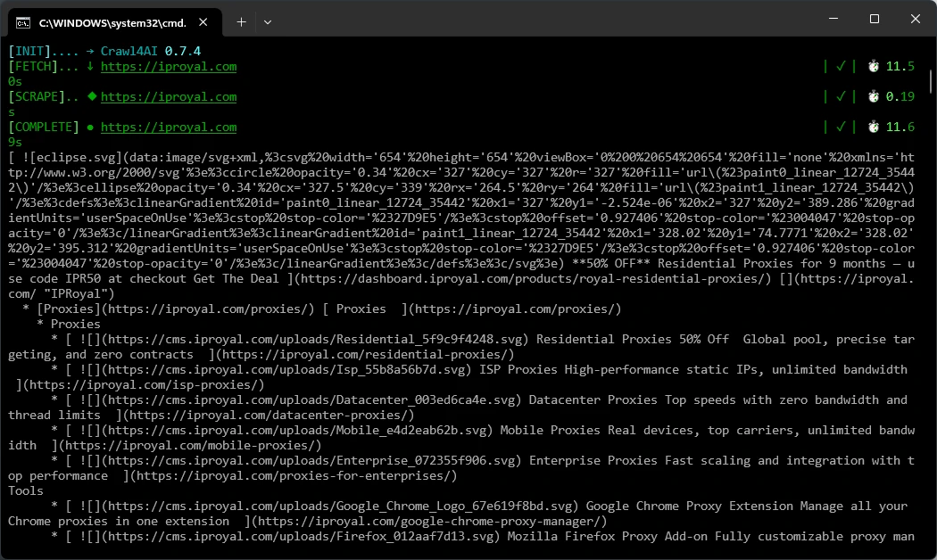Viewport: 937px width, 560px height.
Task: Open the iproyal.com link on the COMPLETE line
Action: pyautogui.click(x=169, y=128)
